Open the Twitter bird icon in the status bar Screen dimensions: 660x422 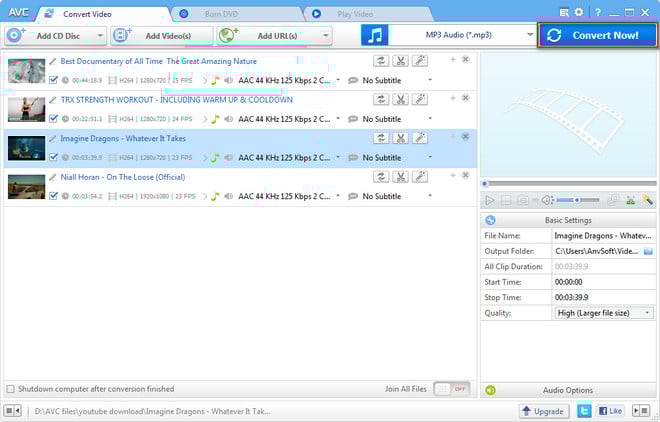584,411
